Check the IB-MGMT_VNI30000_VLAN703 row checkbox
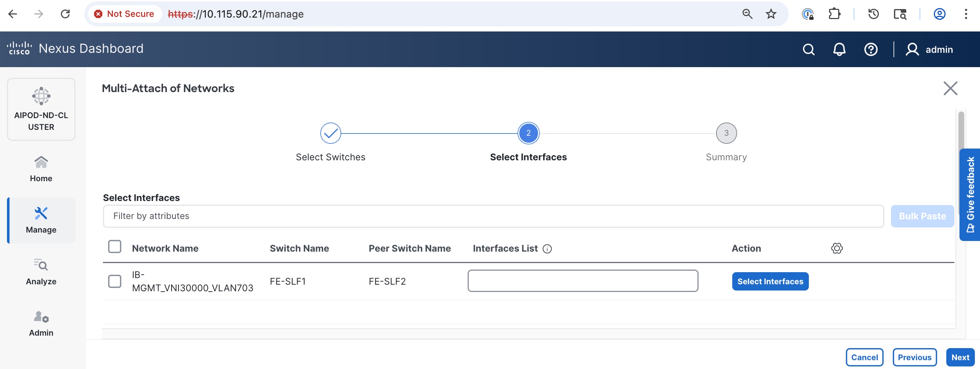Screen dimensions: 980x369 114,281
